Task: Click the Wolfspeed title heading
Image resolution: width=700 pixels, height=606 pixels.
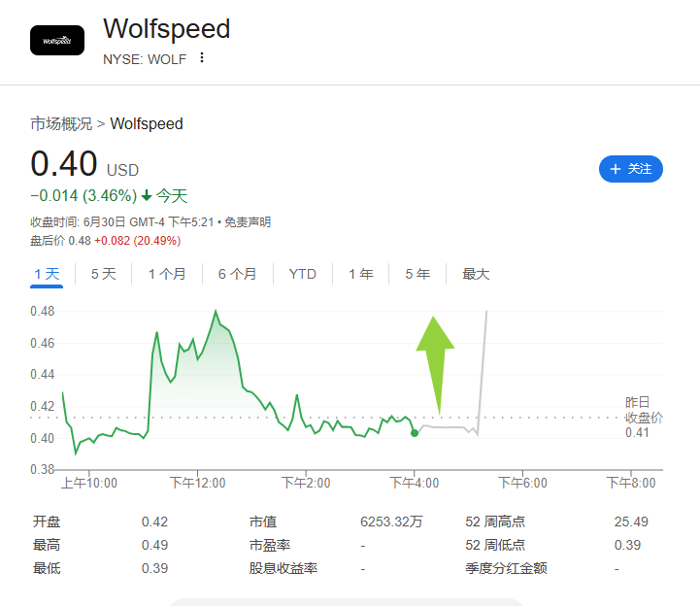Action: 167,28
